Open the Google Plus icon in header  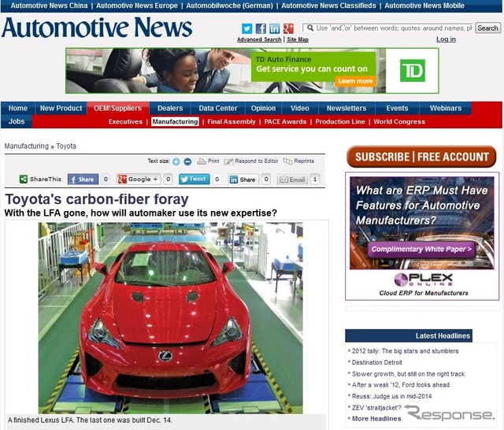coord(288,28)
